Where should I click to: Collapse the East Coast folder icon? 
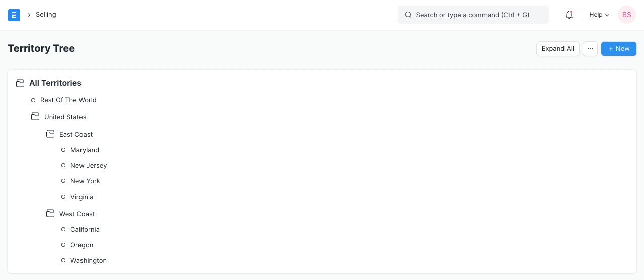(x=50, y=134)
